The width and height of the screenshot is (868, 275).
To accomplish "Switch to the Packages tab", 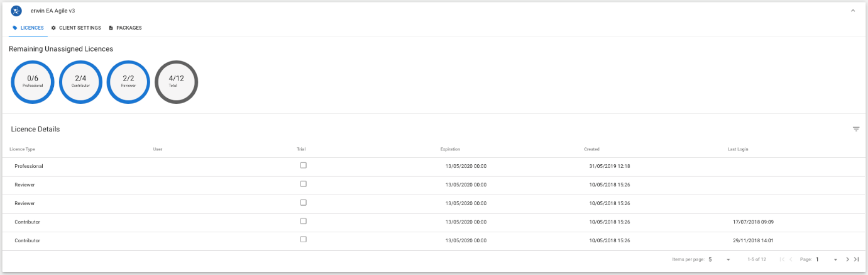I will (x=125, y=28).
